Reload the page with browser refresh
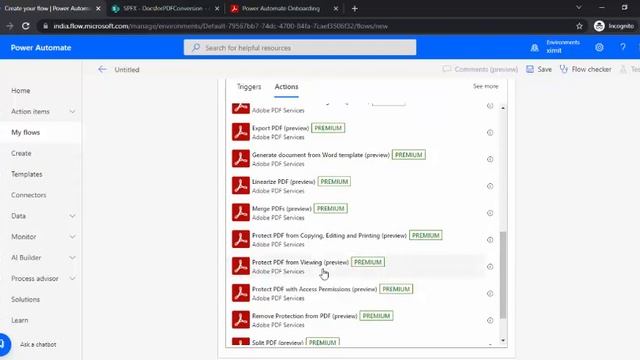The width and height of the screenshot is (640, 360). 26,26
